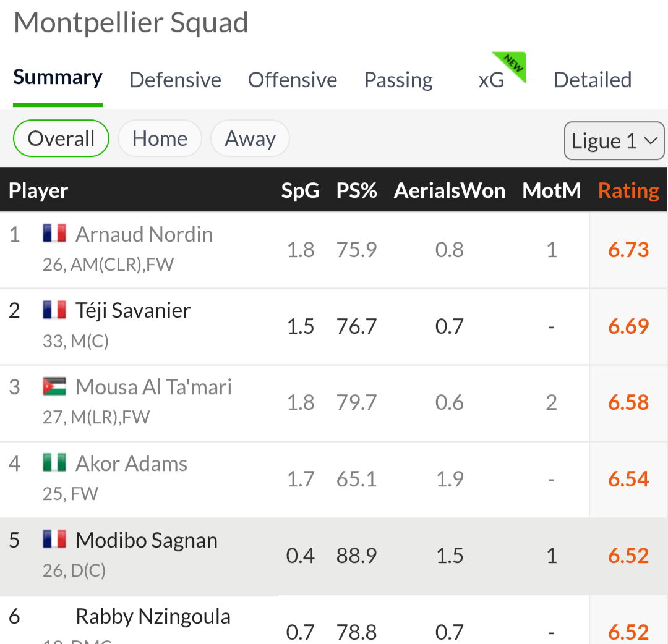Screen dimensions: 668x644
Task: Open Rabby Nzingoula's player profile
Action: (153, 616)
